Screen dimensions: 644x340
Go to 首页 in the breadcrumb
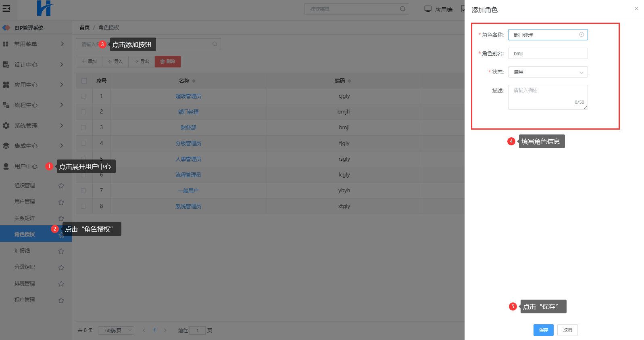tap(85, 27)
